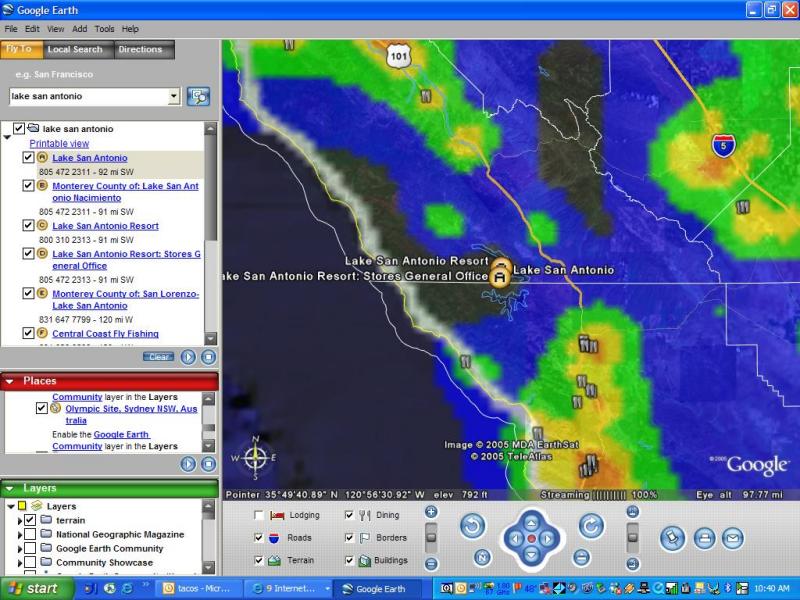Open the Help menu
This screenshot has height=600, width=800.
tap(130, 29)
